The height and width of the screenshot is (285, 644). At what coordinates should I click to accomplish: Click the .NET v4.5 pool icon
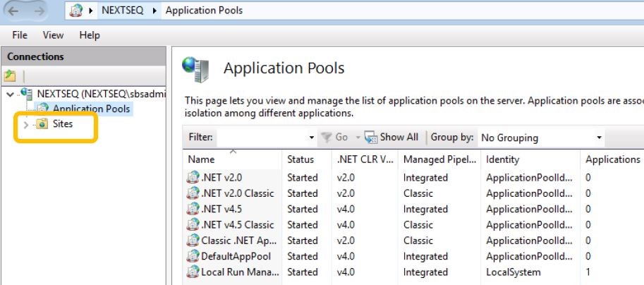pyautogui.click(x=193, y=209)
